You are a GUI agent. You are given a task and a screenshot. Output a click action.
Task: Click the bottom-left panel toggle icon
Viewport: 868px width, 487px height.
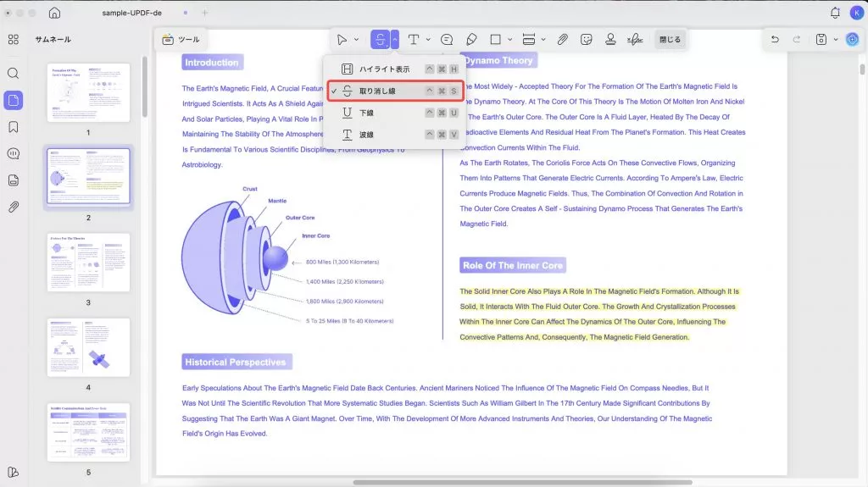[14, 472]
